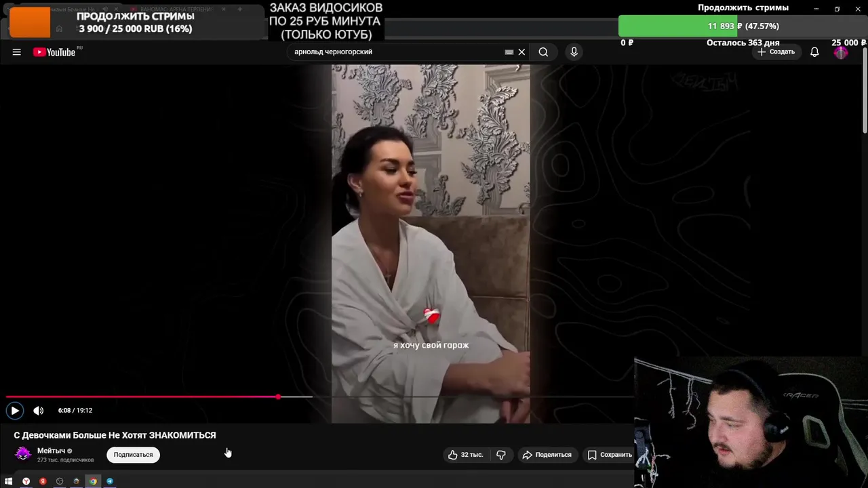Viewport: 868px width, 488px height.
Task: Open the Создать create menu
Action: pyautogui.click(x=776, y=52)
